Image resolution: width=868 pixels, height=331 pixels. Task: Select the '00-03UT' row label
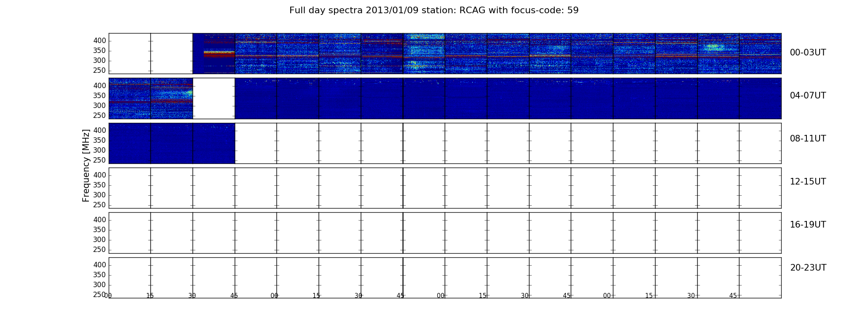pyautogui.click(x=808, y=53)
